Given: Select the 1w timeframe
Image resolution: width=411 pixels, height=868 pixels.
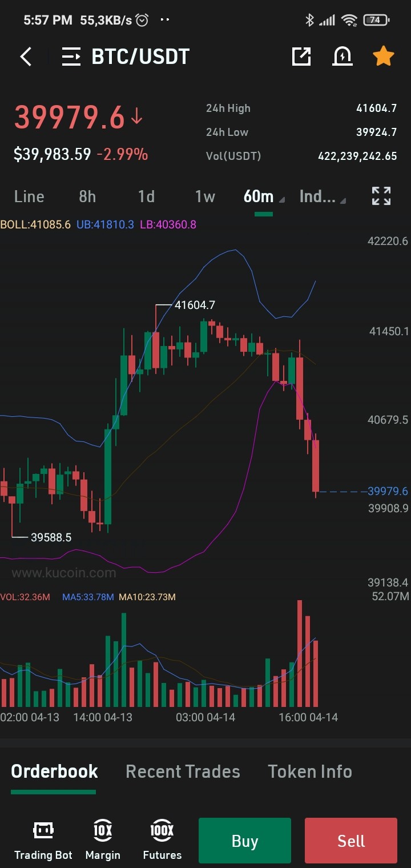Looking at the screenshot, I should pos(205,196).
